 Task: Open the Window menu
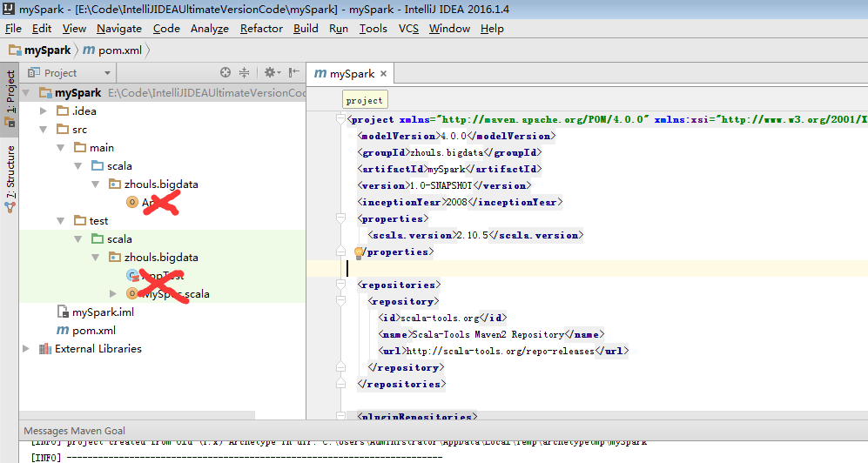pyautogui.click(x=449, y=28)
